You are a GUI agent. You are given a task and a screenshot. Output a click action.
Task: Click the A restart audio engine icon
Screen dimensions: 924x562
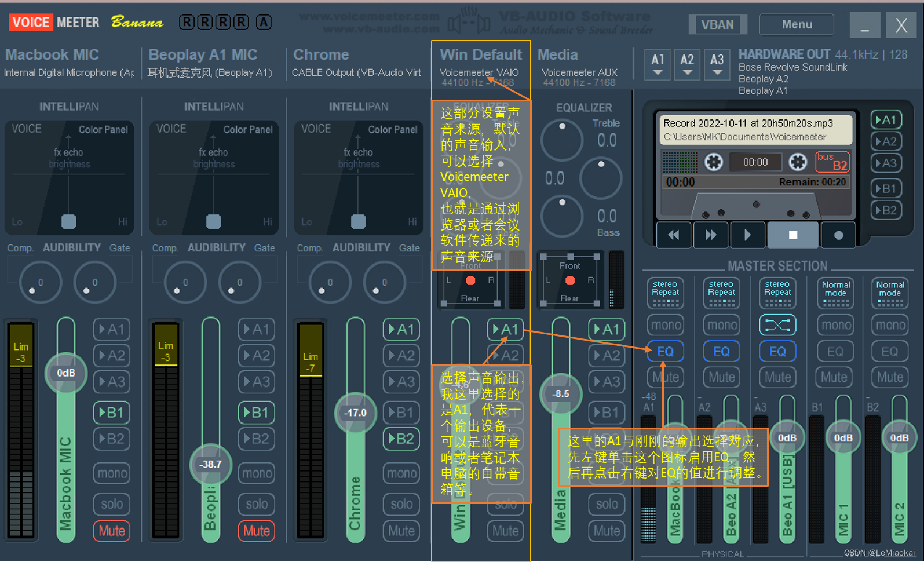[264, 23]
